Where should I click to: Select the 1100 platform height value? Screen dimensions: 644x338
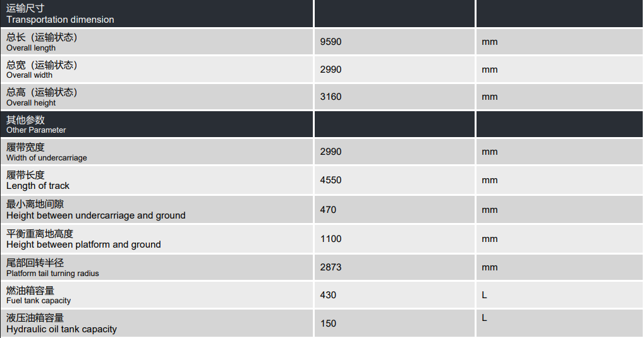[x=331, y=239]
